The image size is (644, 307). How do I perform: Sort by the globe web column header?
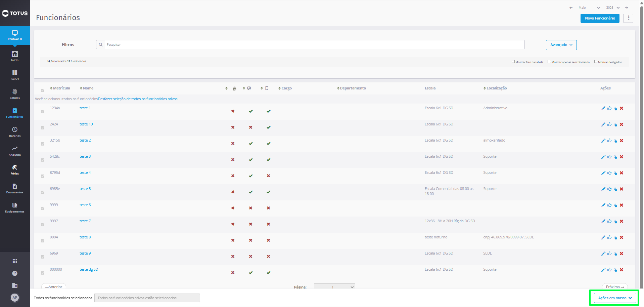click(x=247, y=88)
